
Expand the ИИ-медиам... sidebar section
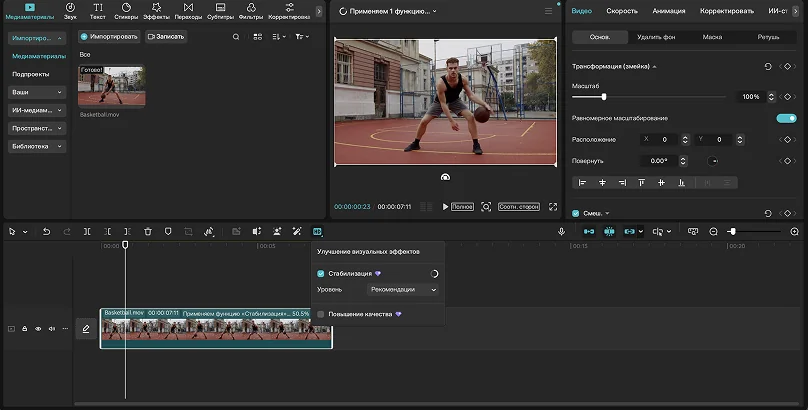point(37,110)
